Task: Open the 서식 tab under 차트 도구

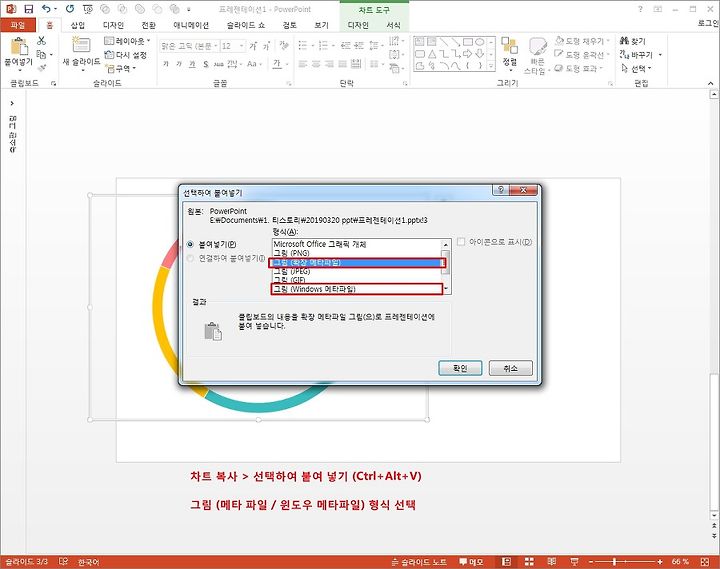Action: pyautogui.click(x=393, y=25)
